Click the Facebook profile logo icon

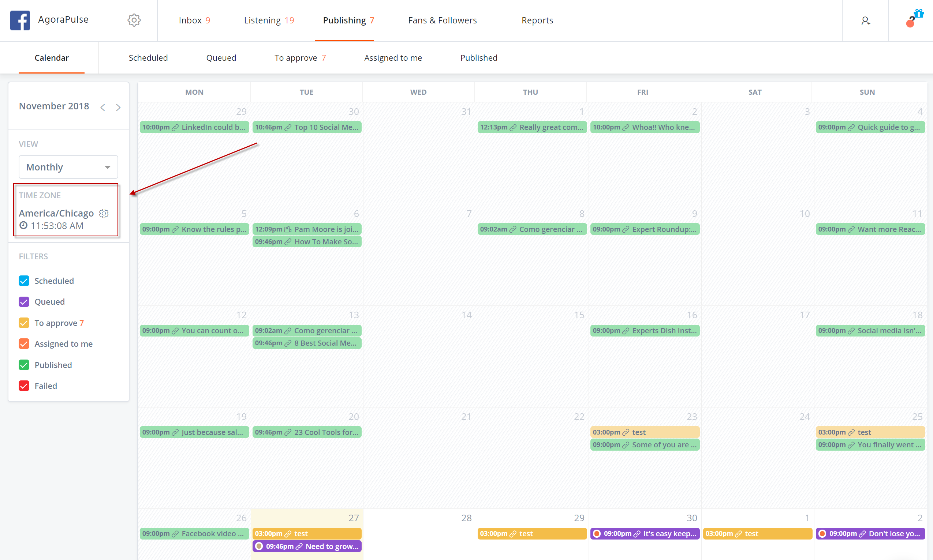click(x=20, y=20)
